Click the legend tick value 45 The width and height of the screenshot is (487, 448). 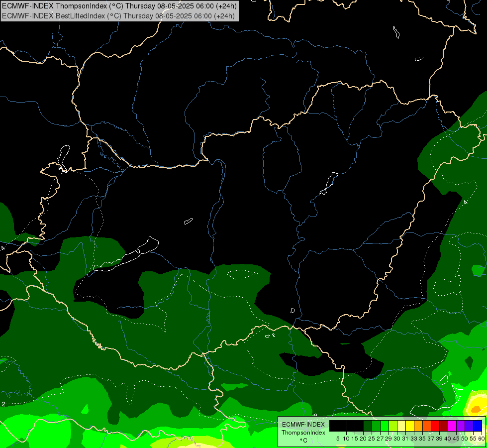[456, 439]
